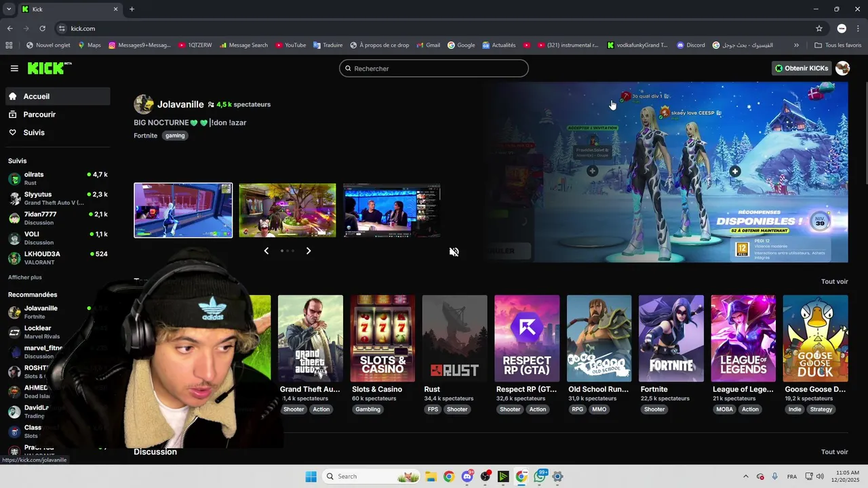Open Slyyutus followed channel
Viewport: 868px width, 488px height.
(x=58, y=198)
